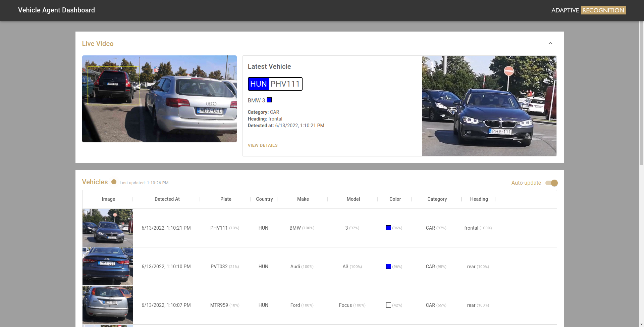Viewport: 644px width, 327px height.
Task: Open the MTR959 Ford row thumbnail
Action: pyautogui.click(x=108, y=305)
